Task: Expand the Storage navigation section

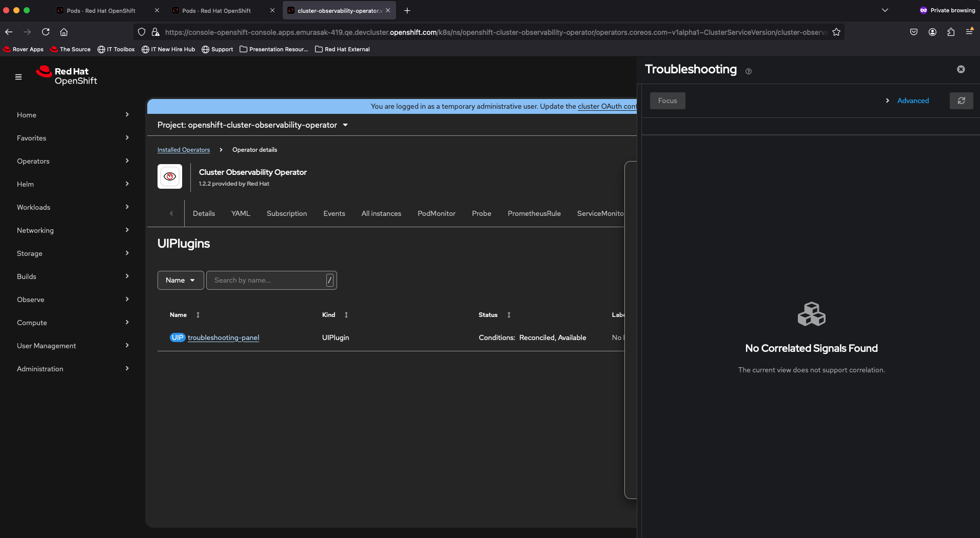Action: click(x=73, y=253)
